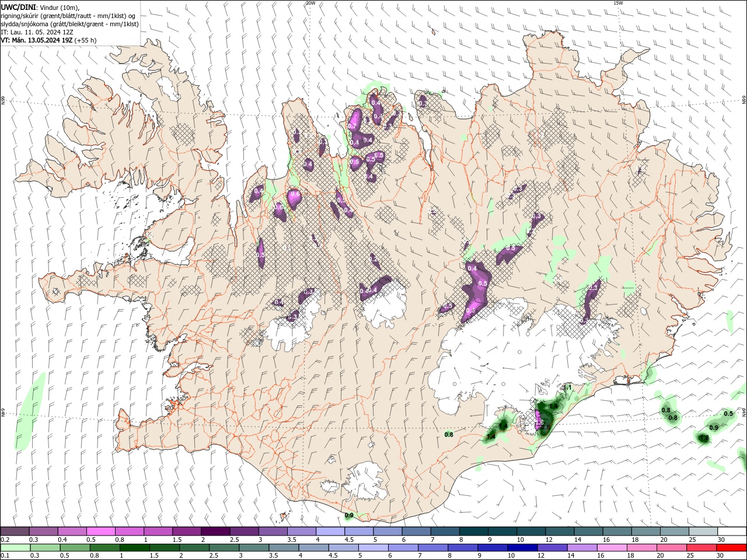Click the dark teal 8–9 snow legend swatch
The image size is (747, 560).
click(x=474, y=531)
